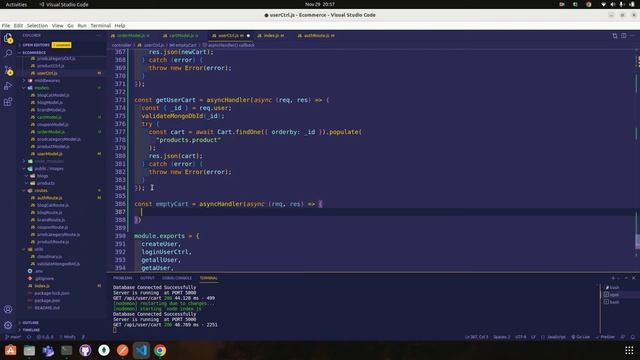This screenshot has height=360, width=640.
Task: Open Manage gear icon in activity bar
Action: (8, 325)
